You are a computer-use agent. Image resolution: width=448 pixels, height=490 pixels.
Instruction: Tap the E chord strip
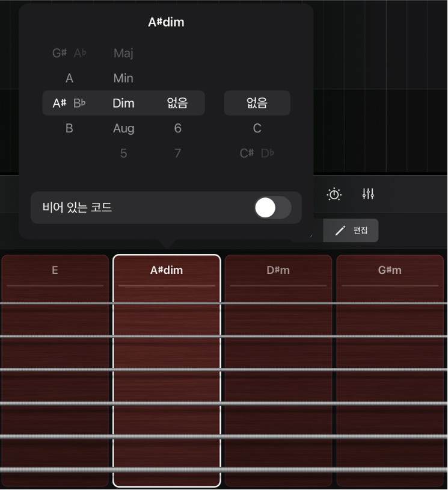(55, 370)
